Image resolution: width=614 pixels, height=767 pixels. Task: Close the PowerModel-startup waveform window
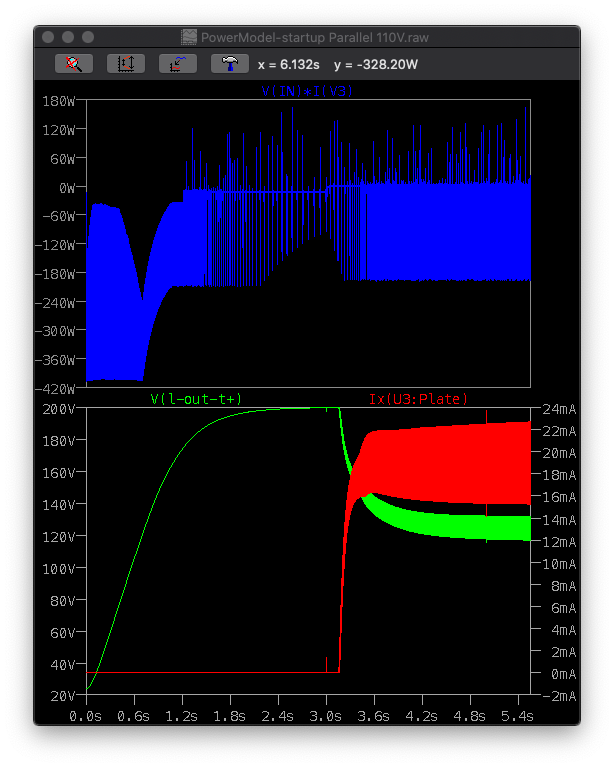click(x=48, y=37)
